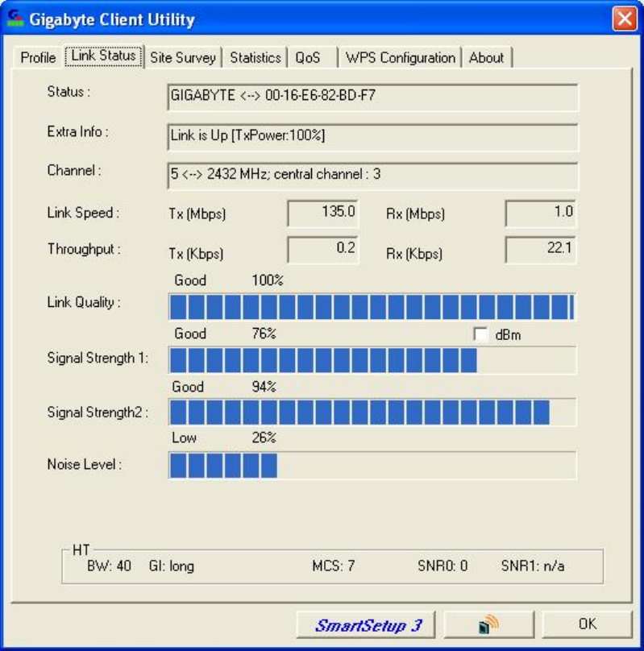Image resolution: width=644 pixels, height=651 pixels.
Task: Open the About tab
Action: coord(486,57)
